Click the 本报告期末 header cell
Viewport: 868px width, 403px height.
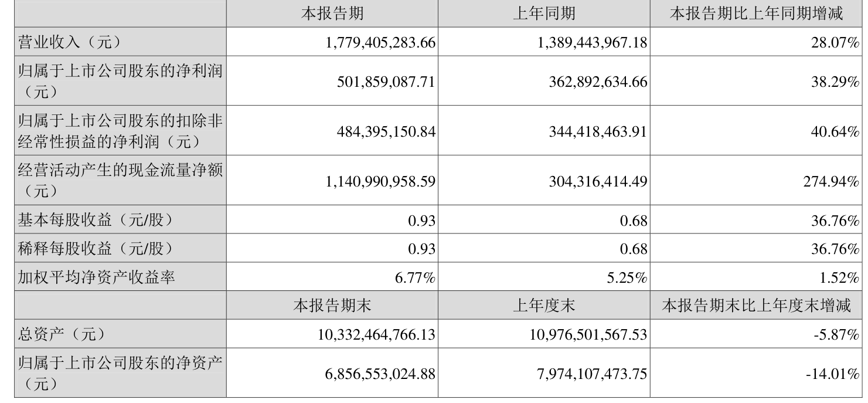pos(332,306)
